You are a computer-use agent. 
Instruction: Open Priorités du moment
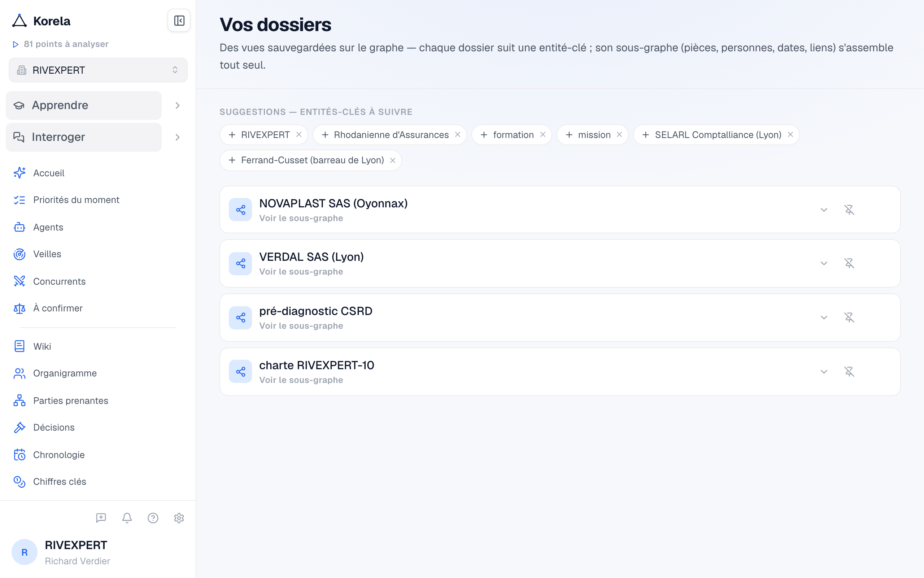[x=76, y=200]
